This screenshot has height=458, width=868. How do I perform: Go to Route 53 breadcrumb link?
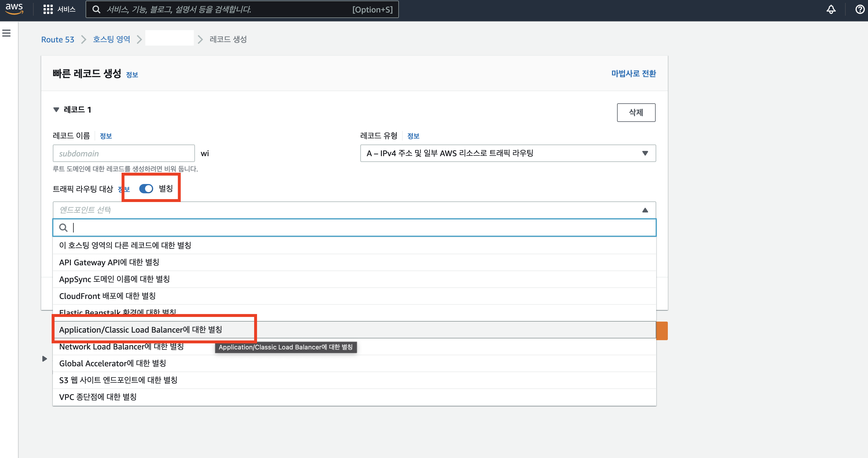pos(58,39)
